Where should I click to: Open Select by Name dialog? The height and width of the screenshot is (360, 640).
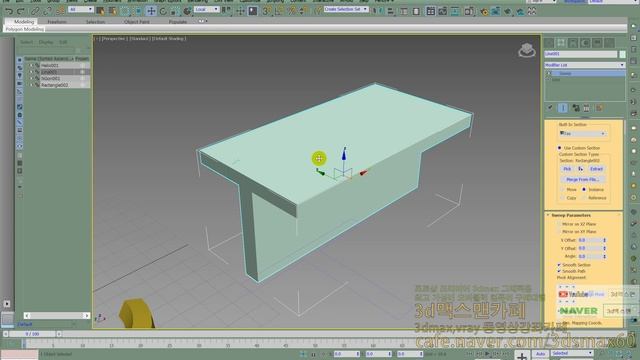click(x=112, y=11)
